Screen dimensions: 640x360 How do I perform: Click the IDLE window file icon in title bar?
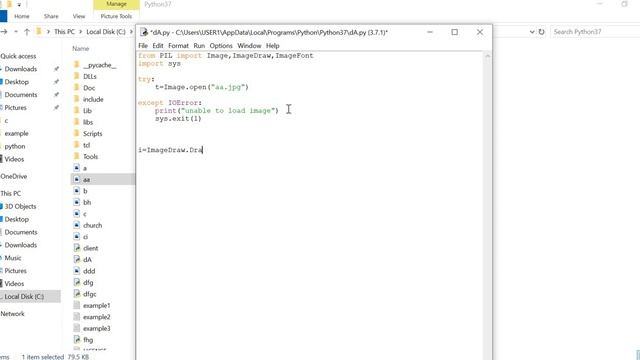[144, 32]
